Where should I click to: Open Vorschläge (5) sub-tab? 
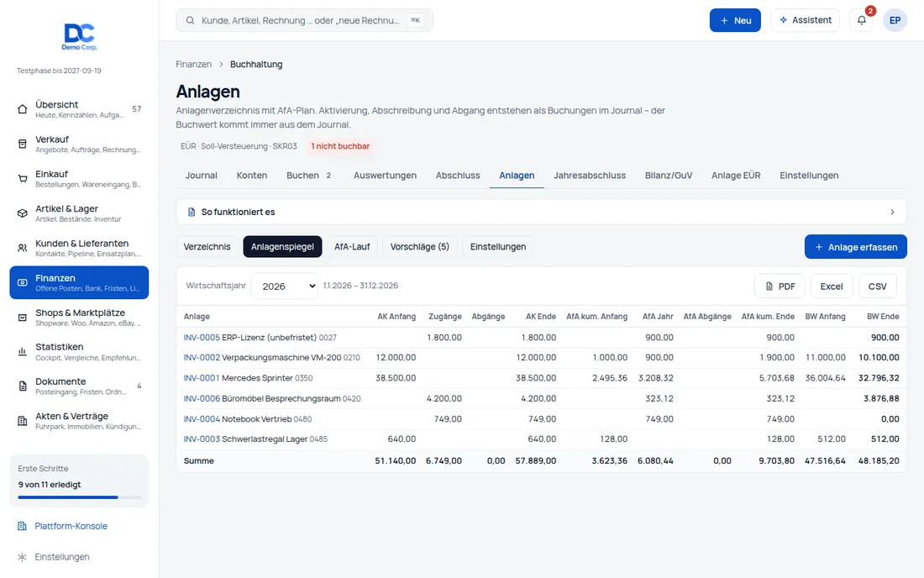[x=419, y=247]
